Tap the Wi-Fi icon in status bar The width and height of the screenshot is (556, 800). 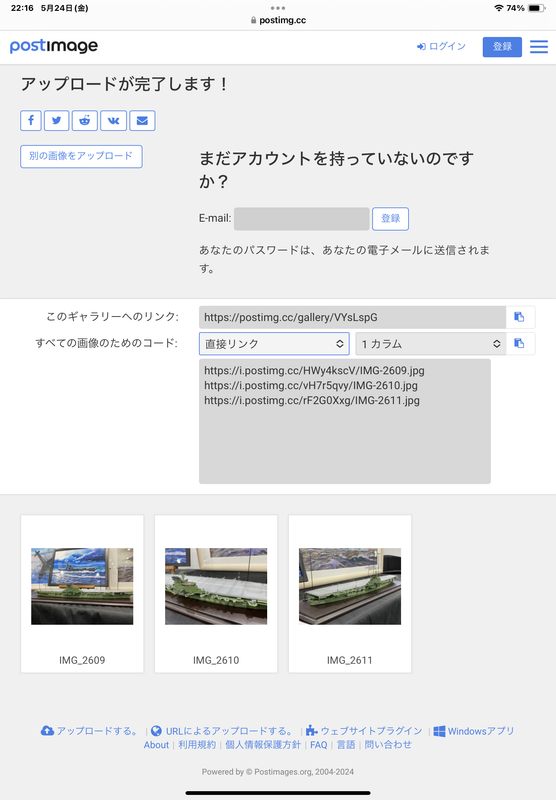(x=498, y=8)
